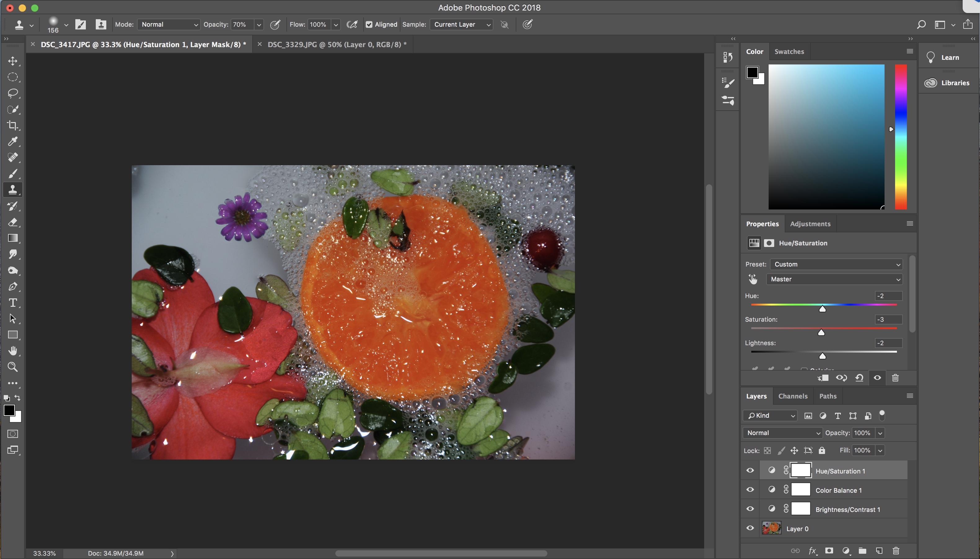Select the Eyedropper tool
This screenshot has height=559, width=980.
pyautogui.click(x=13, y=141)
